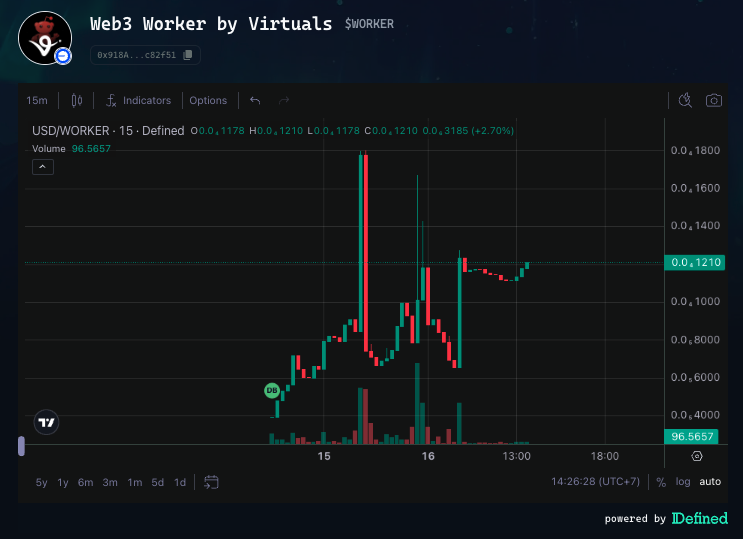743x539 pixels.
Task: Copy the contract address 0x918A...c82f51
Action: pyautogui.click(x=188, y=55)
